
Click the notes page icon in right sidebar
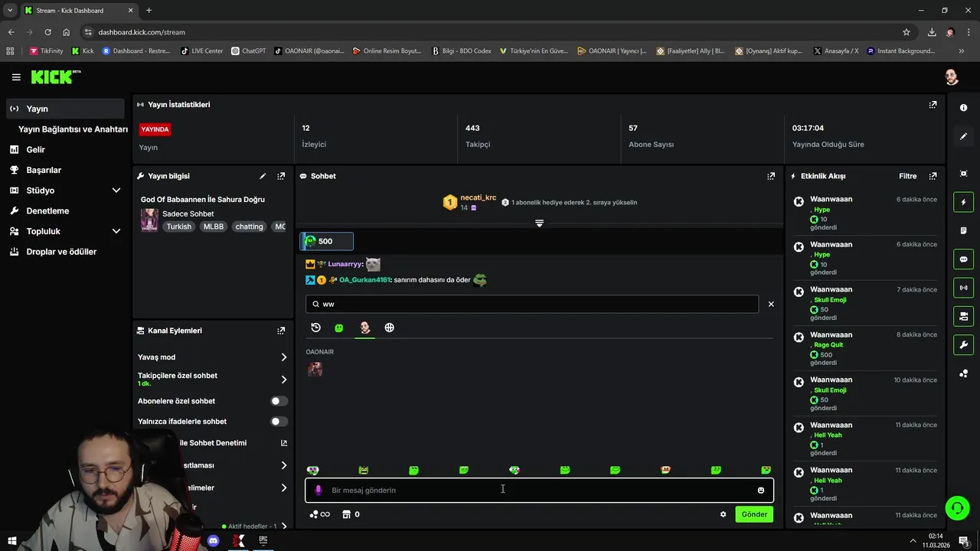pos(963,230)
